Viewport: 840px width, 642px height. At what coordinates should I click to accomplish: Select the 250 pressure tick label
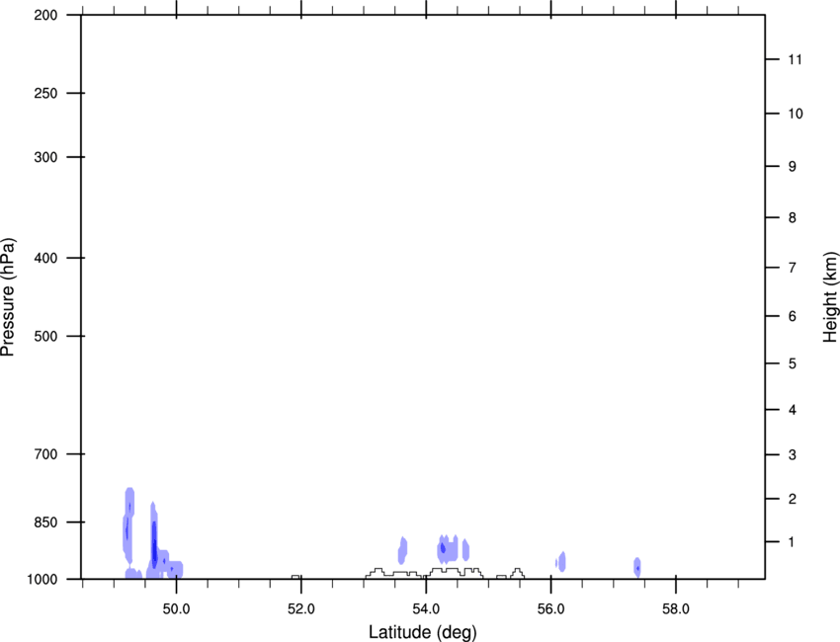[45, 93]
